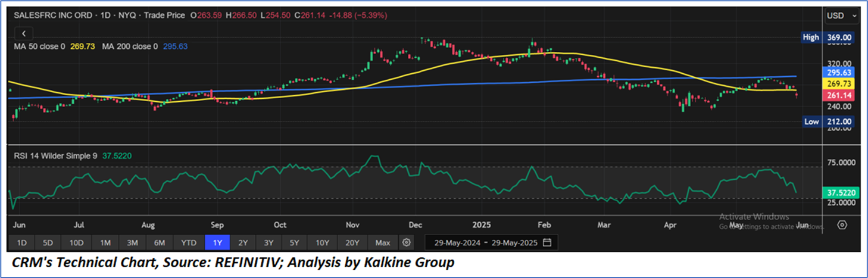Select the 10D time range
The image size is (868, 278).
click(x=76, y=242)
